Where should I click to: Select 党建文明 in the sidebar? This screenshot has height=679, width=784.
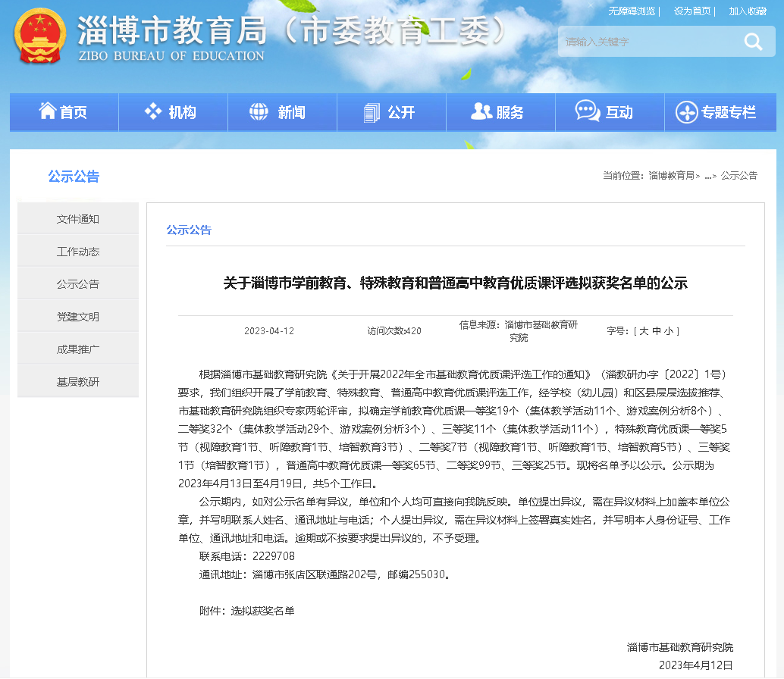[x=78, y=316]
